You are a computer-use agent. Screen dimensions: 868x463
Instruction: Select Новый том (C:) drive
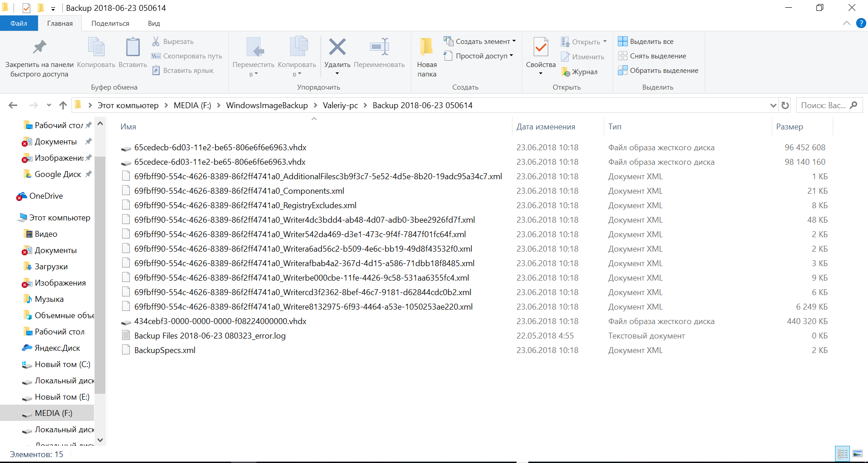56,364
